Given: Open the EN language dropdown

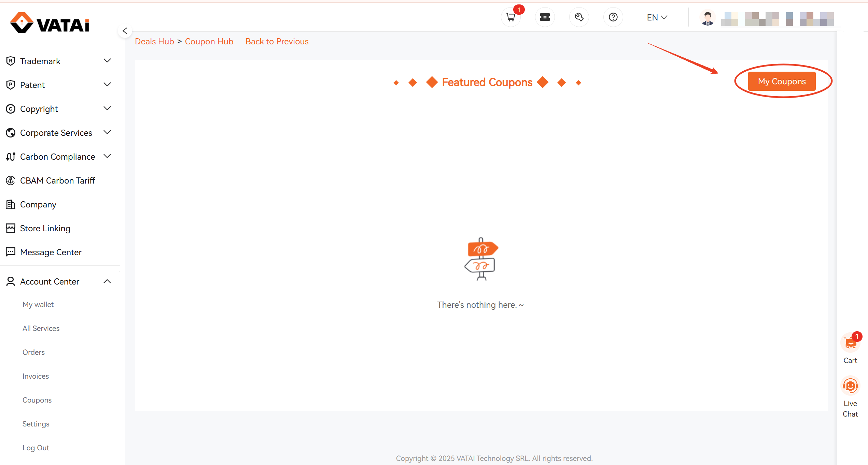Looking at the screenshot, I should 657,17.
